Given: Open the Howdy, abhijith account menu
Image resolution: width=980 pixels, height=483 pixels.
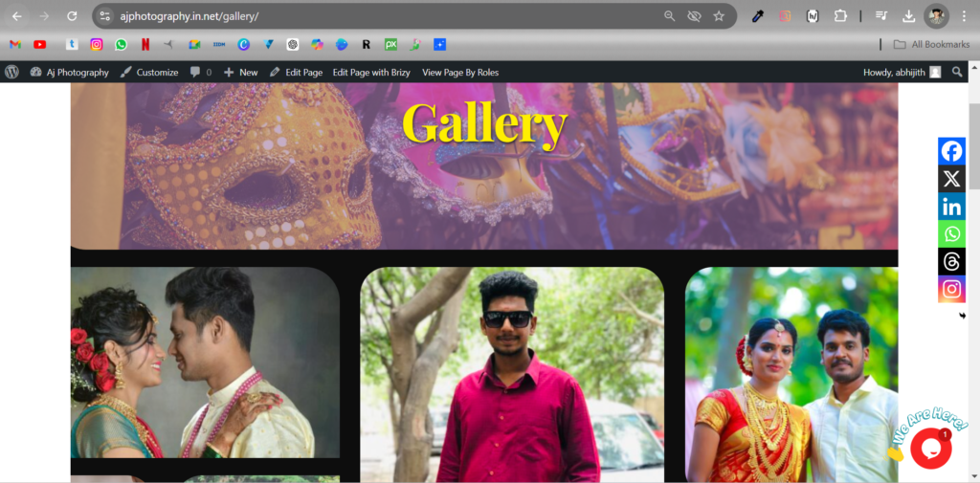Looking at the screenshot, I should [x=902, y=72].
